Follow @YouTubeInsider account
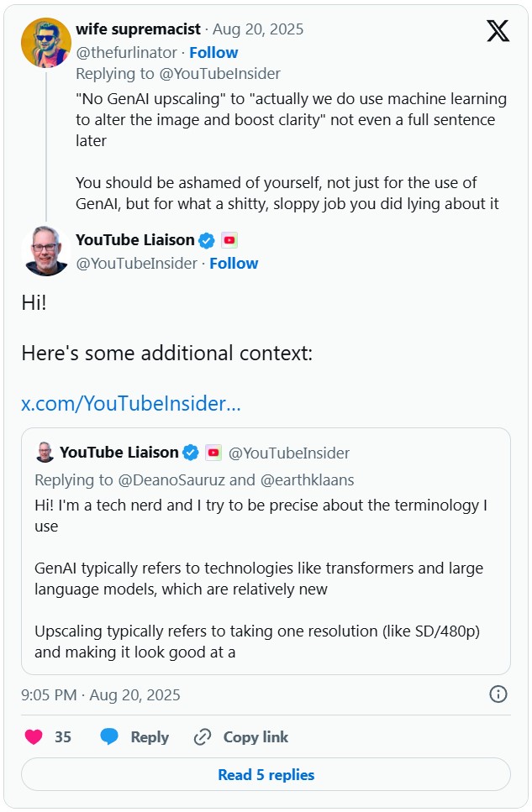This screenshot has width=532, height=812. pyautogui.click(x=234, y=263)
